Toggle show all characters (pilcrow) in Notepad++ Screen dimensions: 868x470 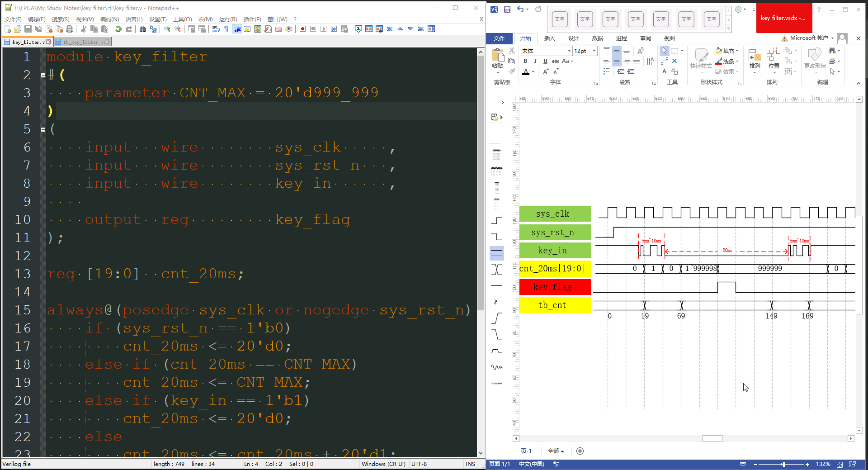pyautogui.click(x=226, y=29)
